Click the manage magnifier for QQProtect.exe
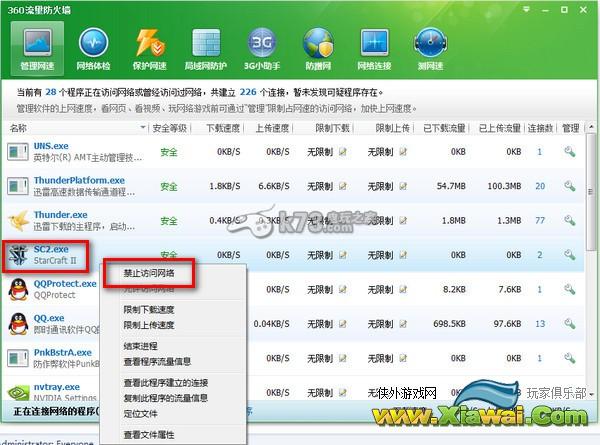This screenshot has width=600, height=445. click(570, 290)
